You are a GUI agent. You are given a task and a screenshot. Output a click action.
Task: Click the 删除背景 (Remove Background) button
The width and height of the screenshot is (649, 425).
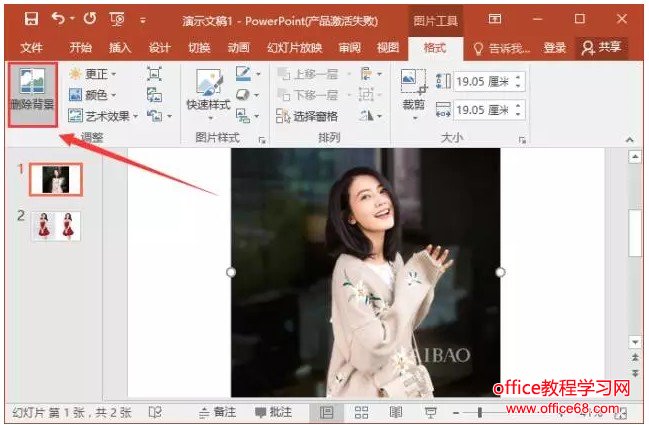(32, 92)
